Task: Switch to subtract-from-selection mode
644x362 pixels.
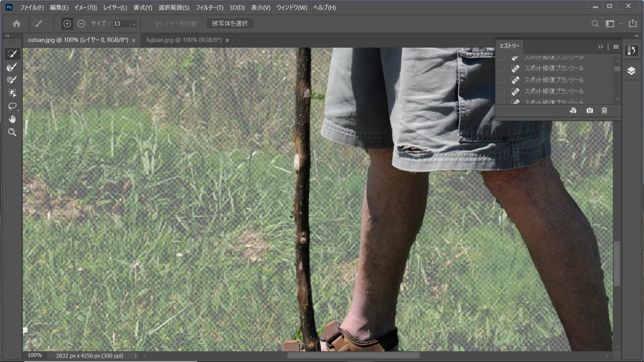Action: pyautogui.click(x=81, y=23)
